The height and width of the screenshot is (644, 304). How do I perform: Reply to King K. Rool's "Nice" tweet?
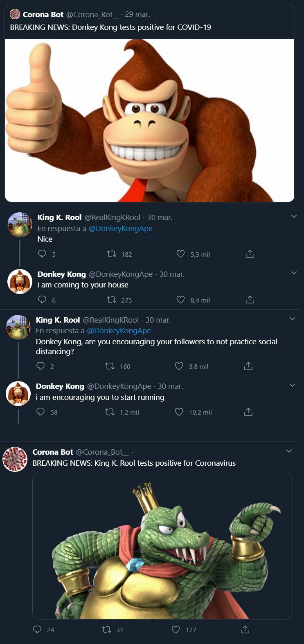click(x=42, y=254)
